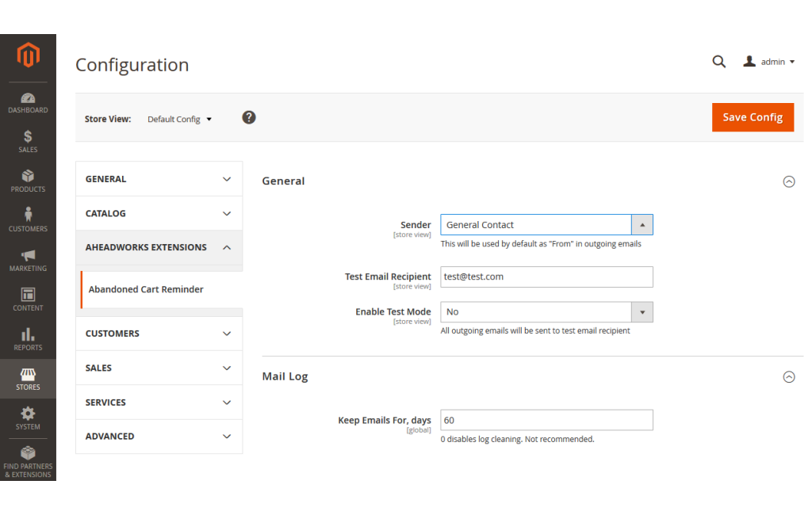Open Find Partners & Extensions
This screenshot has height=515, width=812.
point(28,462)
